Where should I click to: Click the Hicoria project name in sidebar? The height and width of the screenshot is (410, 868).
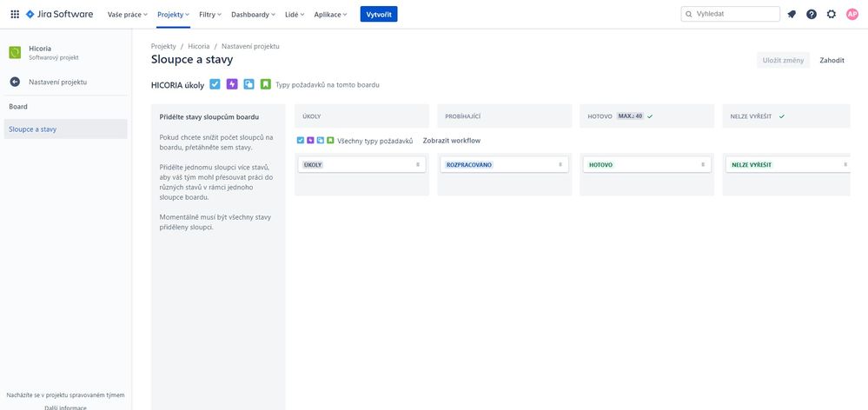[40, 49]
